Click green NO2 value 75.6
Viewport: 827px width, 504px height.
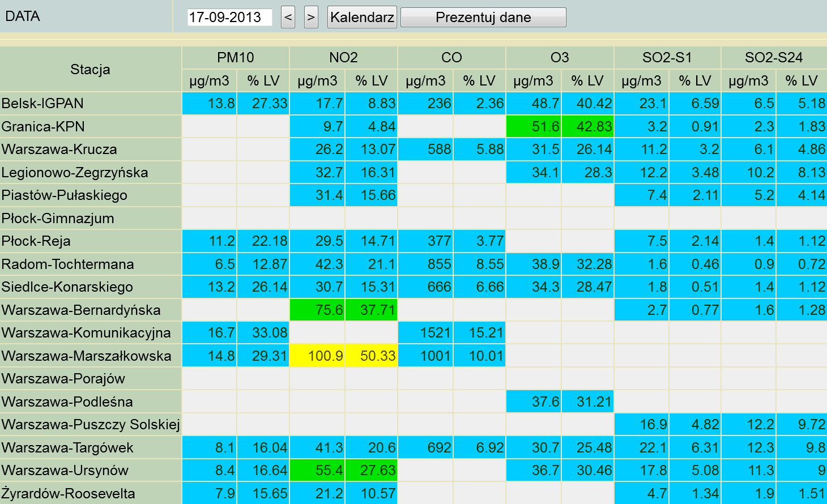(x=317, y=310)
